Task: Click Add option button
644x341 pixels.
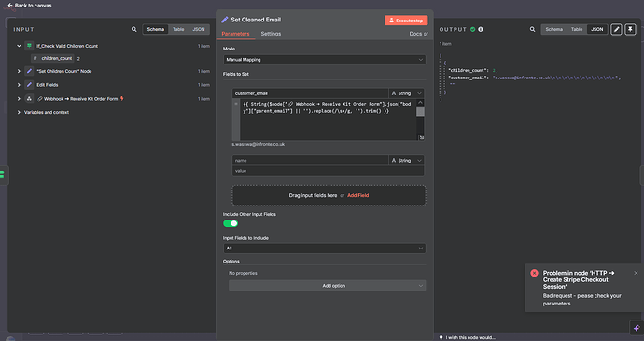Action: (x=328, y=286)
